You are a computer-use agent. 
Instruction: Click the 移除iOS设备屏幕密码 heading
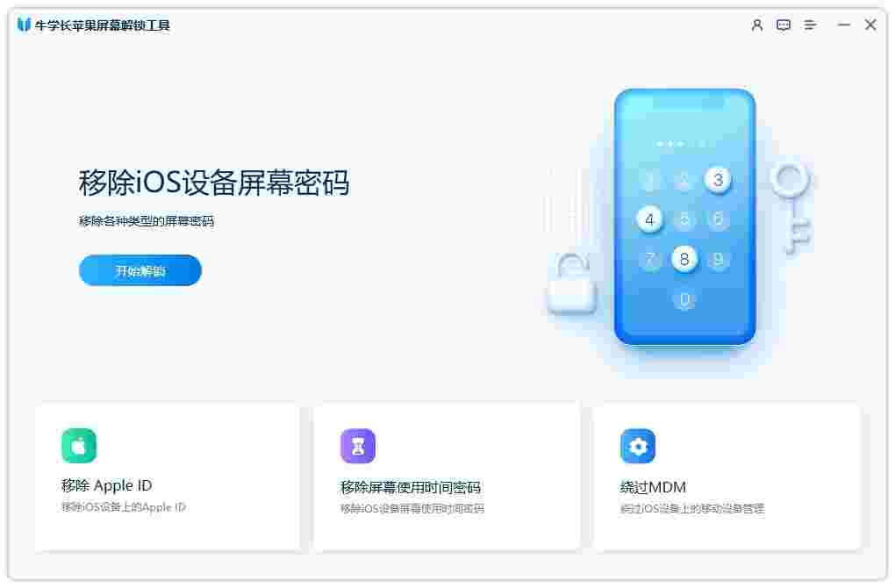(214, 183)
